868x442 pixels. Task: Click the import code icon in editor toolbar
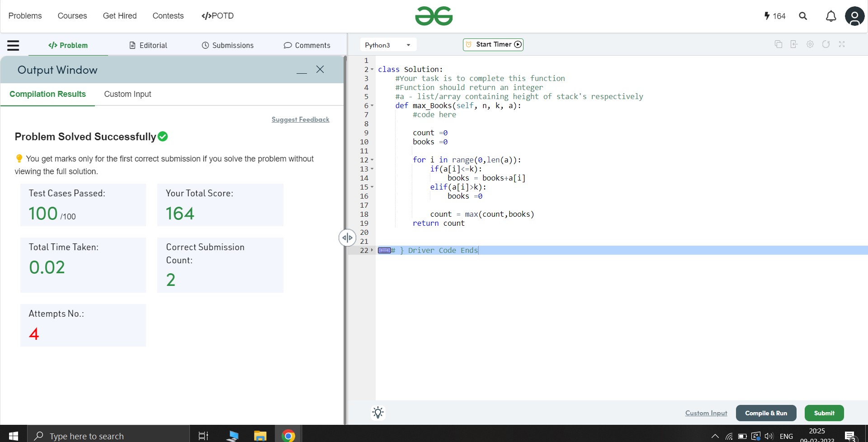[x=794, y=44]
